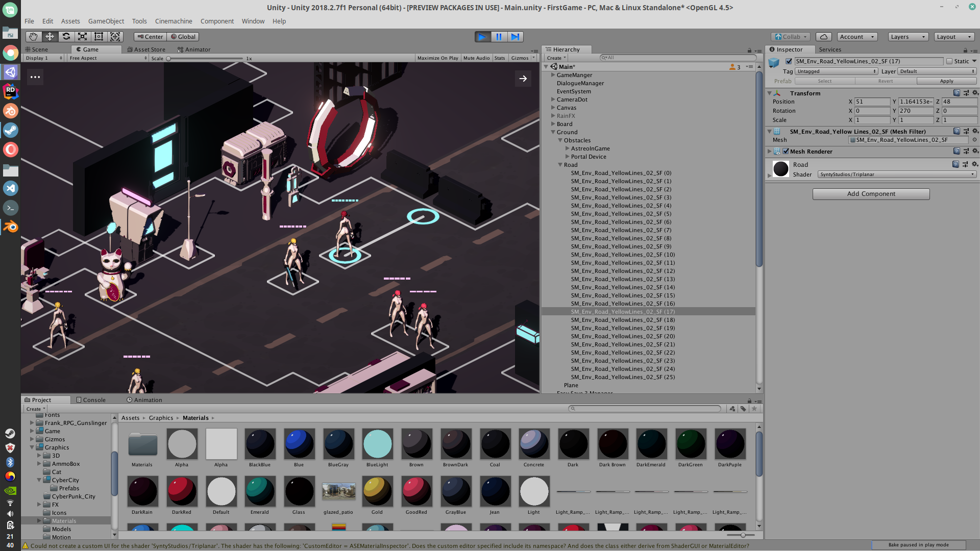The width and height of the screenshot is (980, 551).
Task: Click the Hierarchy search field
Action: click(678, 58)
